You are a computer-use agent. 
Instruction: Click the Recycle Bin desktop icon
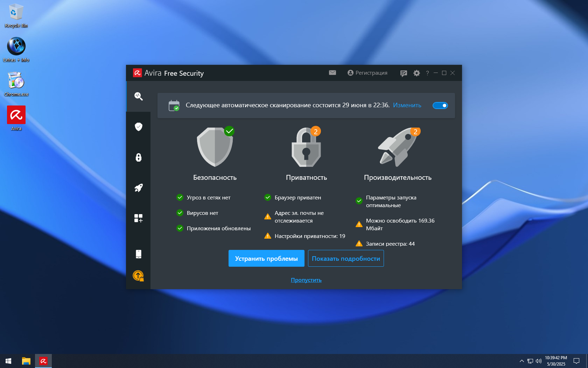click(x=16, y=16)
